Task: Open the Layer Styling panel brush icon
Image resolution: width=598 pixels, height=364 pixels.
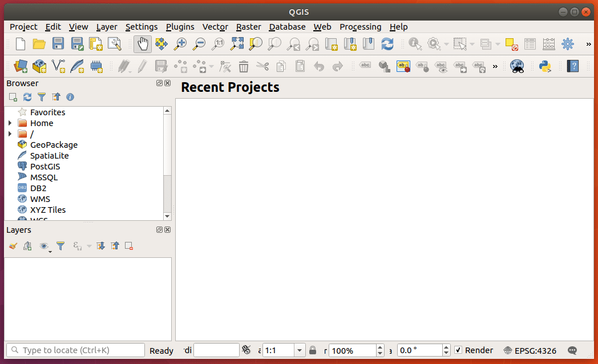Action: (x=13, y=246)
